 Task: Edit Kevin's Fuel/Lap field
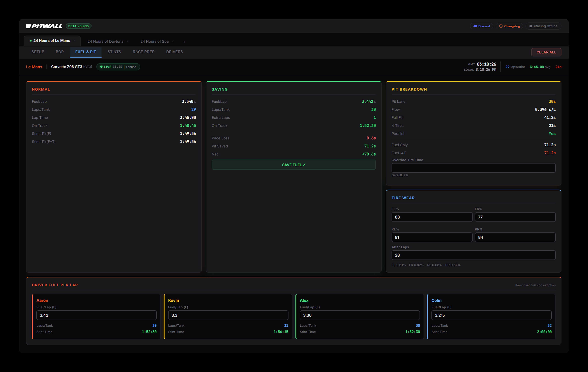(228, 315)
